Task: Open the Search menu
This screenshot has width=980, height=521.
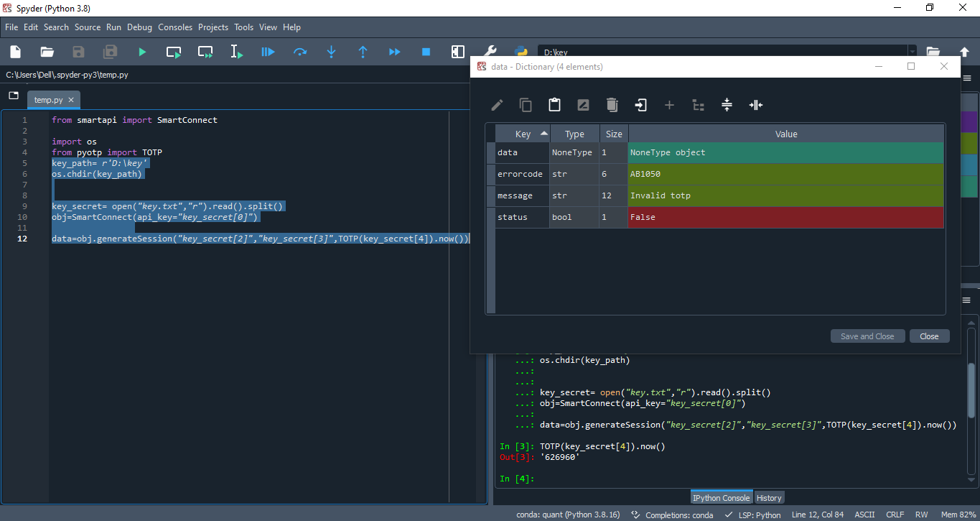Action: tap(56, 27)
